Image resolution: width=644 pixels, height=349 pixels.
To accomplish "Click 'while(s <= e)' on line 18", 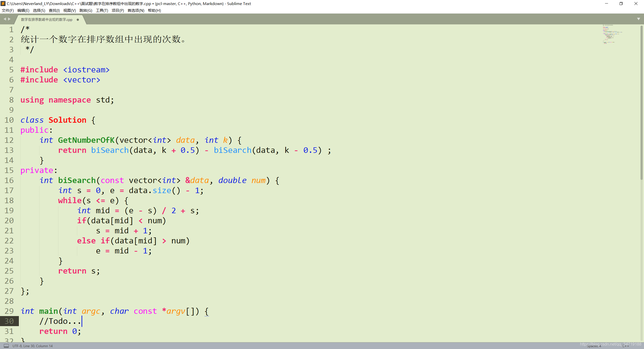I will tap(88, 200).
